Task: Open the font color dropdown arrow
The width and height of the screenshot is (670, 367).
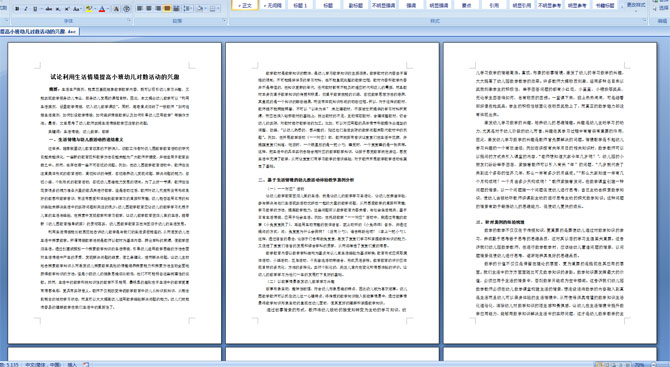Action: point(108,9)
